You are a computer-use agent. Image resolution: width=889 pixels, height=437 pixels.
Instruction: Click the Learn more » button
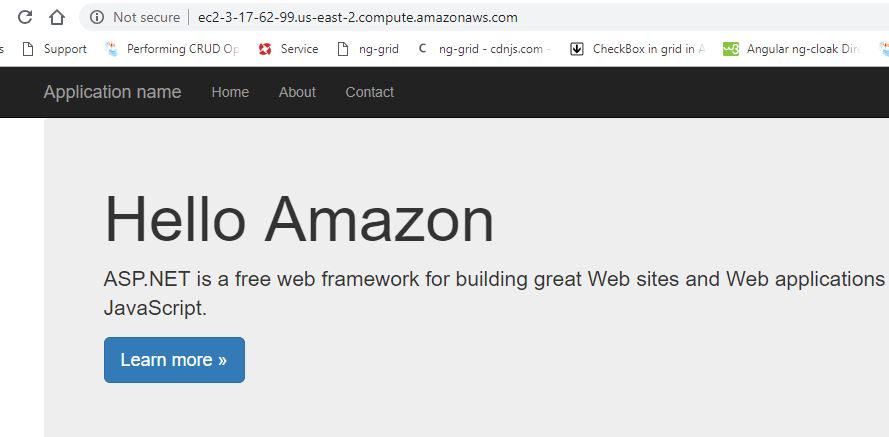[x=174, y=360]
